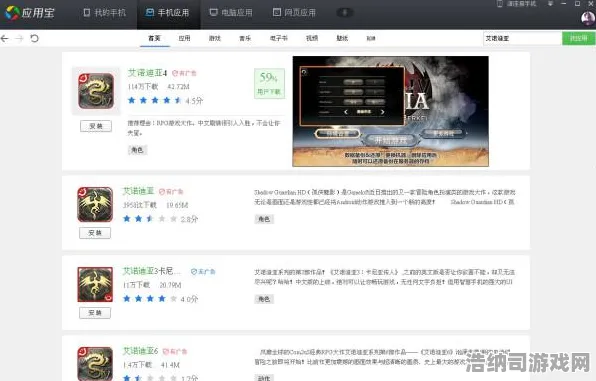Click the 114万下载 download count

[x=143, y=87]
